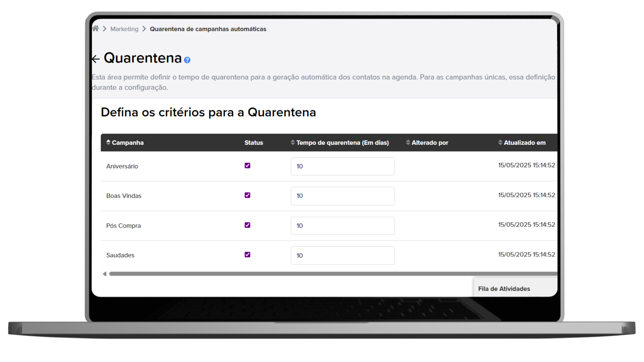Screen dimensions: 644x362
Task: Go to the home icon in breadcrumb
Action: 96,28
